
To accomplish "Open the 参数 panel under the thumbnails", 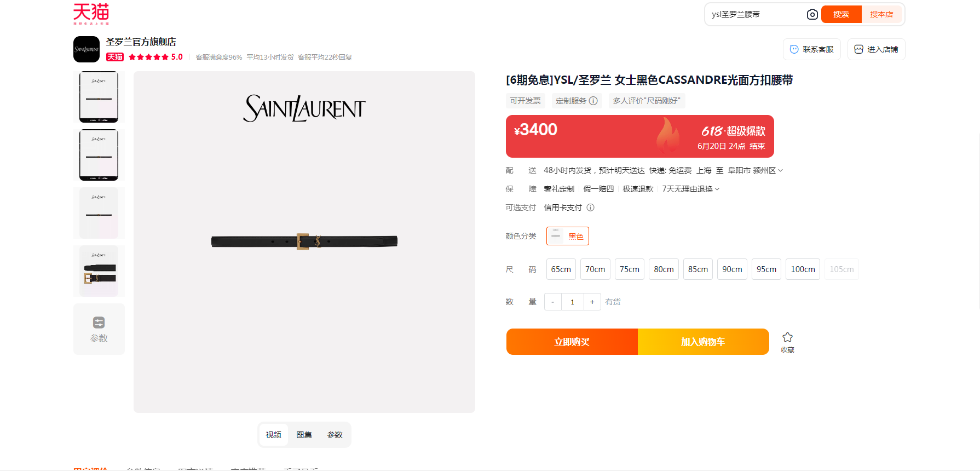I will pyautogui.click(x=99, y=329).
